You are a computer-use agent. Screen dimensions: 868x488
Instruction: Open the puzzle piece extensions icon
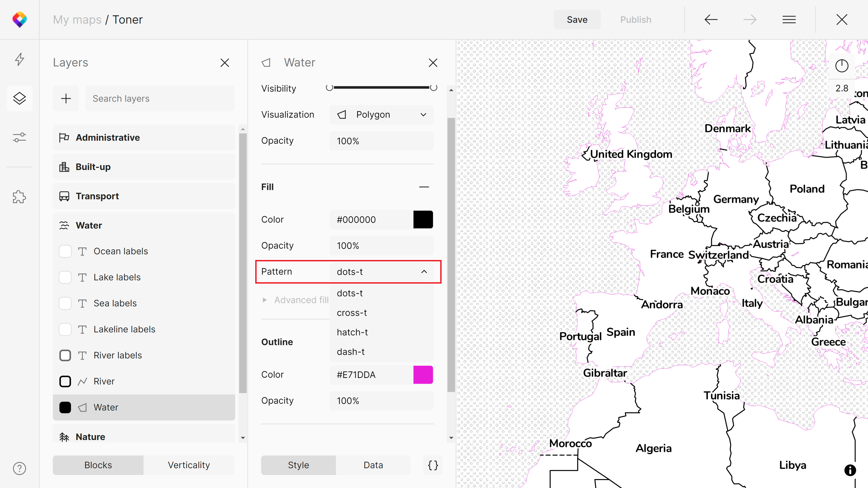[20, 197]
